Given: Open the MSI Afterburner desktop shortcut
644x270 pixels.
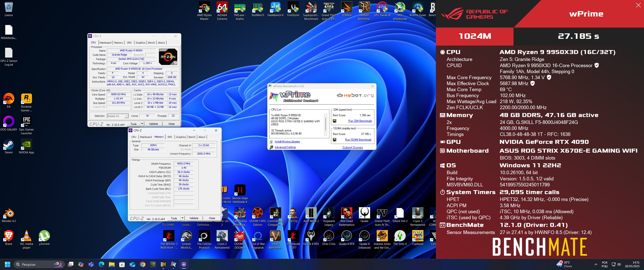Looking at the screenshot, I should pyautogui.click(x=400, y=11).
